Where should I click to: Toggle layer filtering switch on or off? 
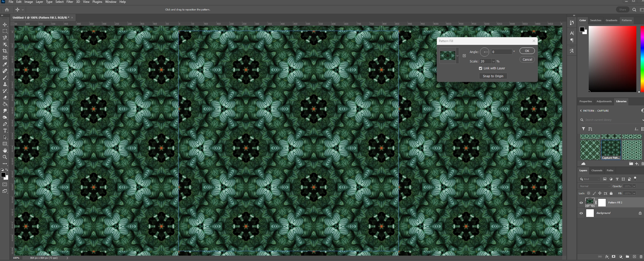click(635, 178)
